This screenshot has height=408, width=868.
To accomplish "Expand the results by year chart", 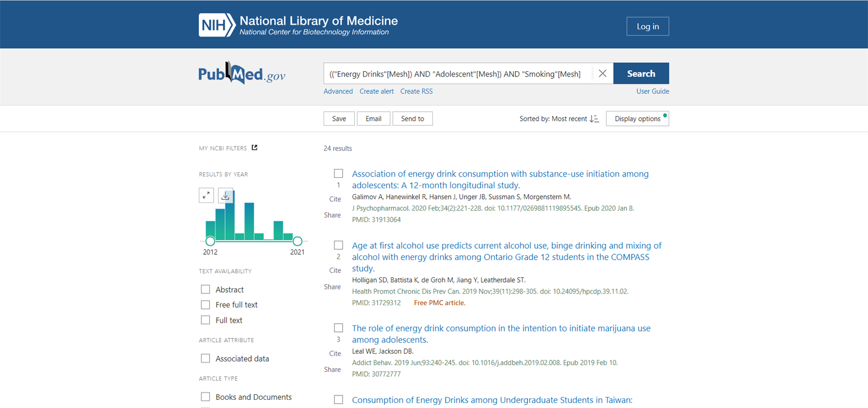I will pos(206,195).
